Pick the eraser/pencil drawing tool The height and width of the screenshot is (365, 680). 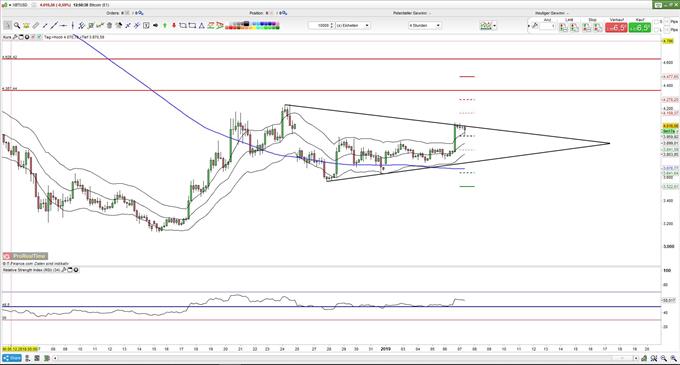point(36,25)
